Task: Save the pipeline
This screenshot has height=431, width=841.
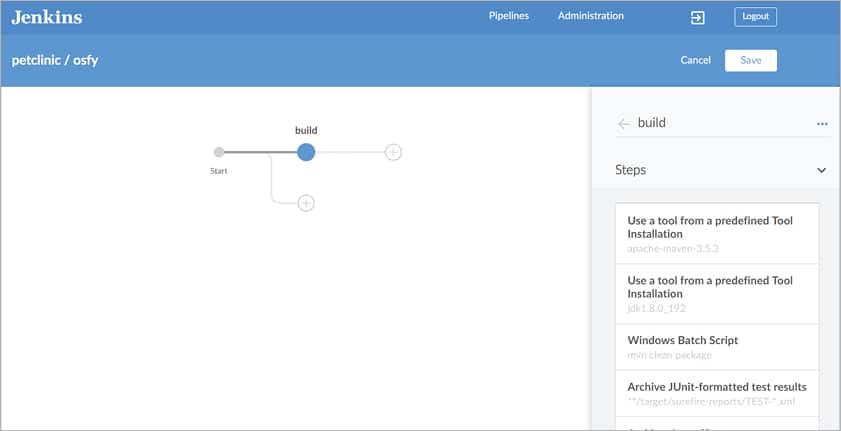Action: coord(750,60)
